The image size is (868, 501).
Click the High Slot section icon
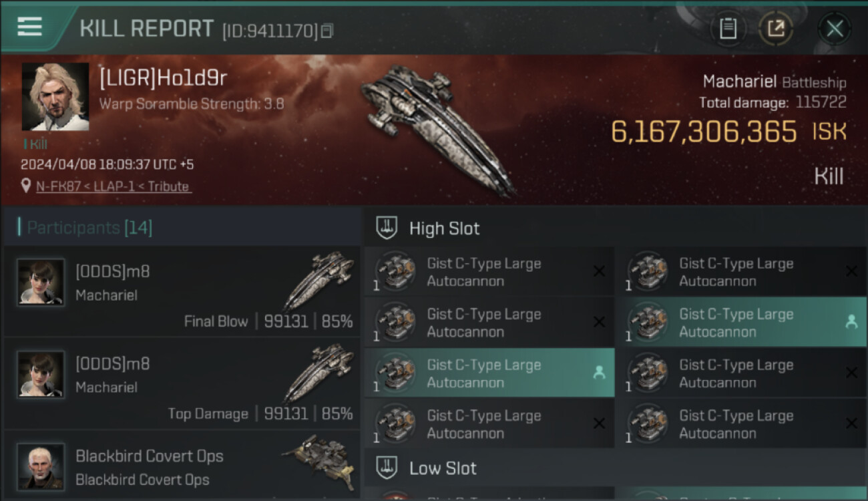pos(387,228)
